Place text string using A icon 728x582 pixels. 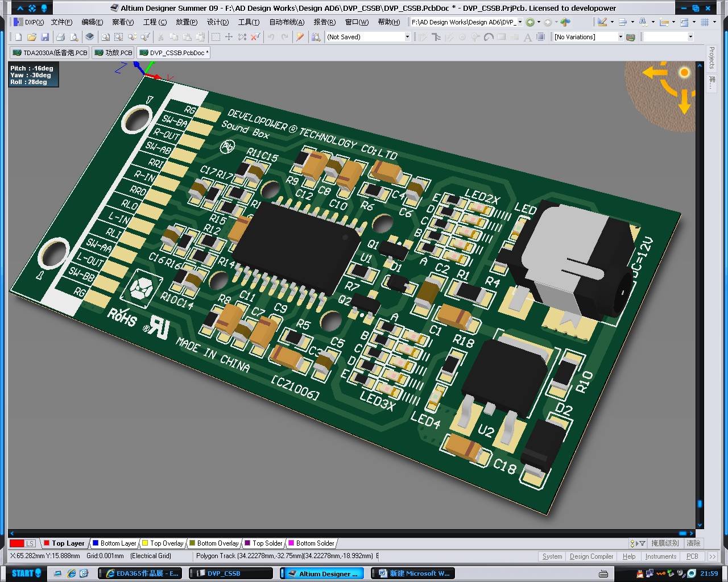527,37
